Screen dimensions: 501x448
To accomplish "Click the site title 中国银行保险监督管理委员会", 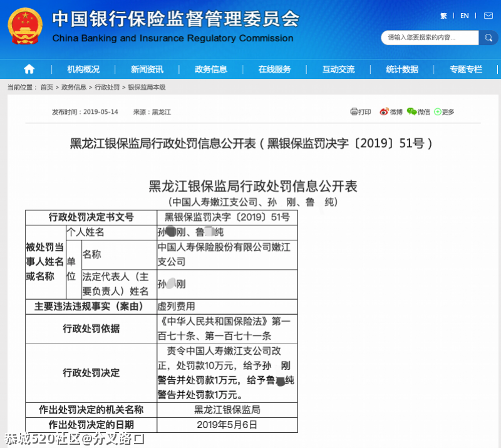I will (176, 19).
